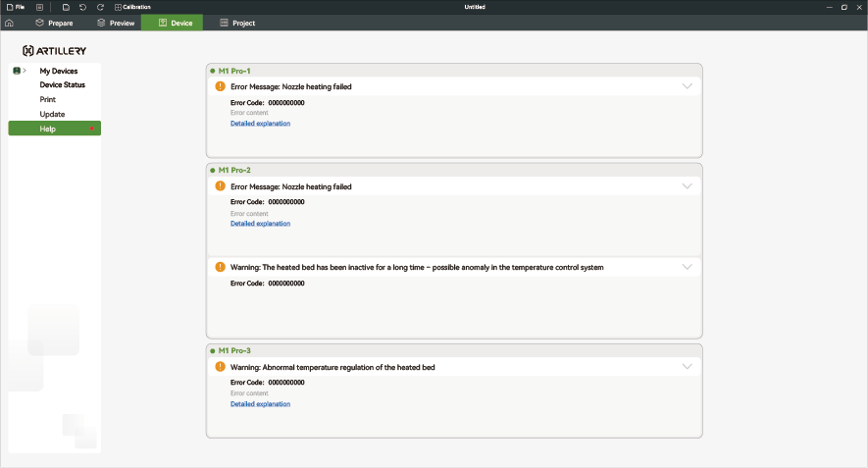Image resolution: width=868 pixels, height=468 pixels.
Task: Go to the Home screen icon
Action: click(x=9, y=23)
